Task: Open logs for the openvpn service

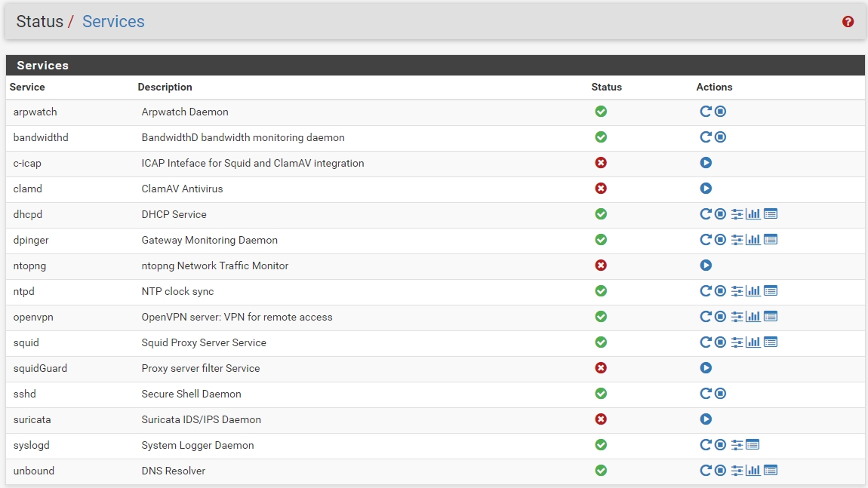Action: pyautogui.click(x=771, y=317)
